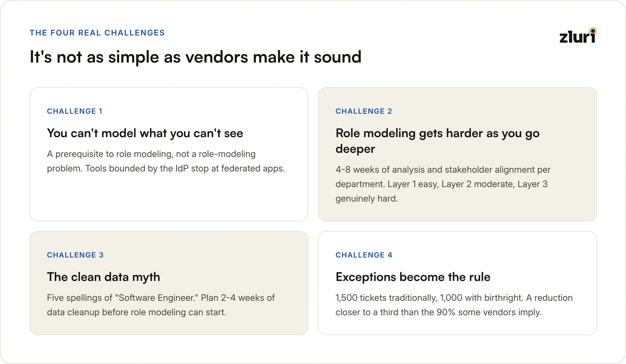Click the headline 'It's not as simple as vendors make it sound'
This screenshot has width=626, height=364.
(196, 57)
